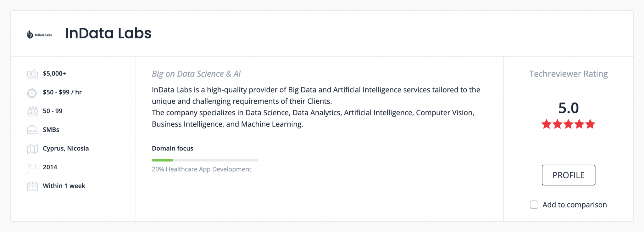
Task: Click the Big on Data Science & AI tagline
Action: pos(196,73)
